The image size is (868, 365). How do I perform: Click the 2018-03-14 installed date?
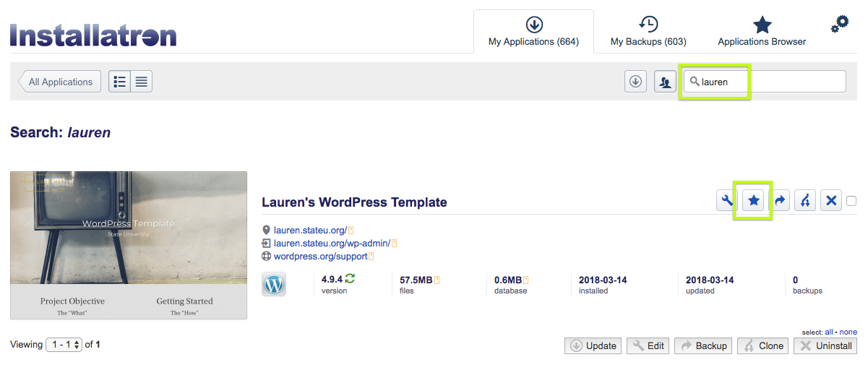pos(603,280)
